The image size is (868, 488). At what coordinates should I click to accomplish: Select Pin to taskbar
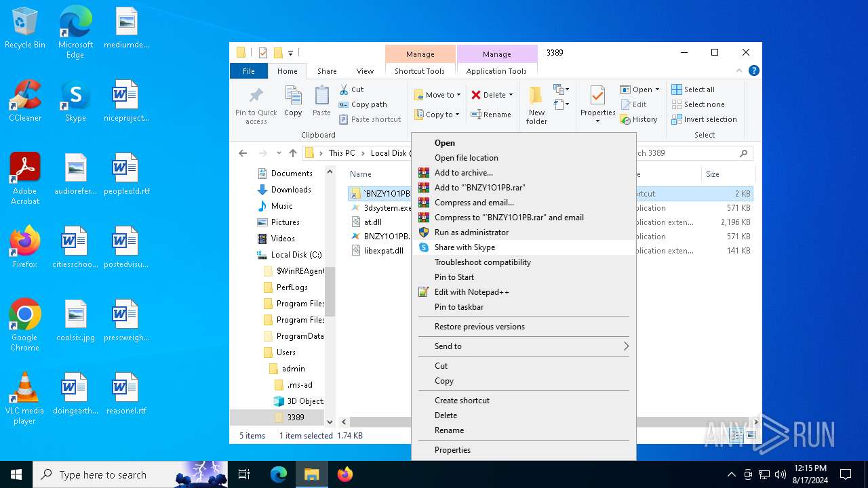(x=524, y=307)
